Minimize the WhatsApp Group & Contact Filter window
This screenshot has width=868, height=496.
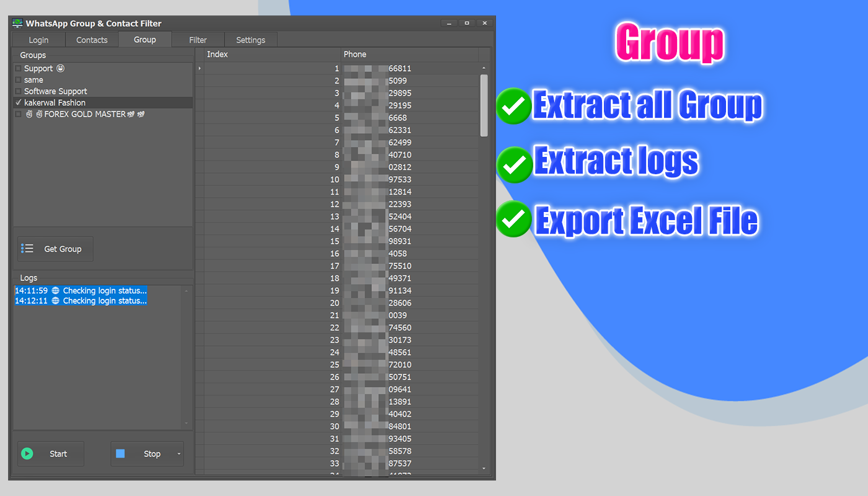449,24
